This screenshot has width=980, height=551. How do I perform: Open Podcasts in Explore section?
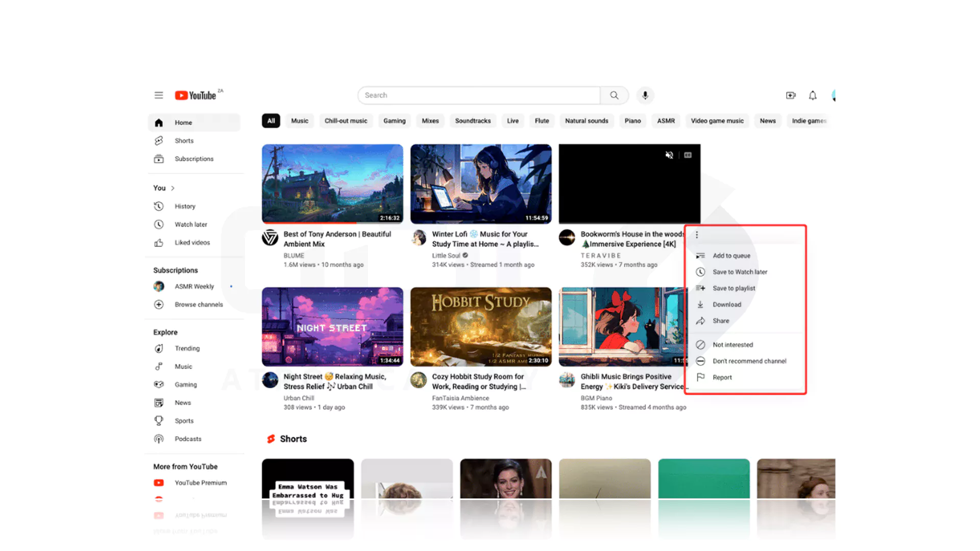[x=194, y=439]
